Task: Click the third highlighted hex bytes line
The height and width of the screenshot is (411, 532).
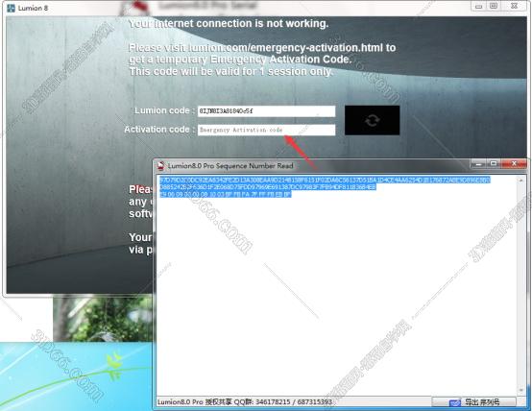Action: click(x=226, y=195)
